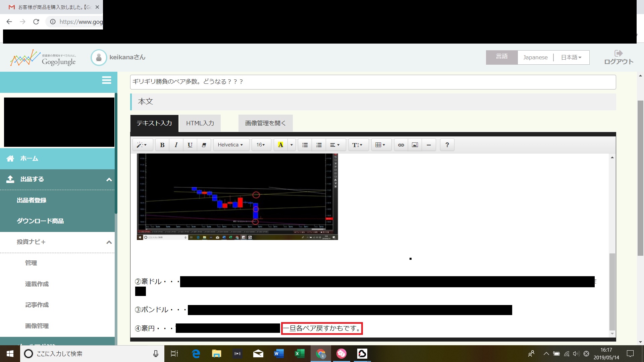Toggle the hamburger sidebar menu

(x=106, y=80)
